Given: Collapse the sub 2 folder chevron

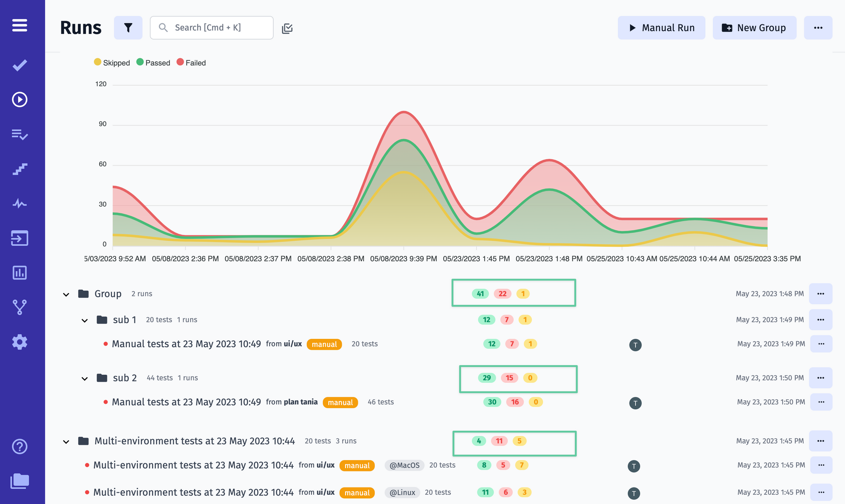Looking at the screenshot, I should [84, 379].
